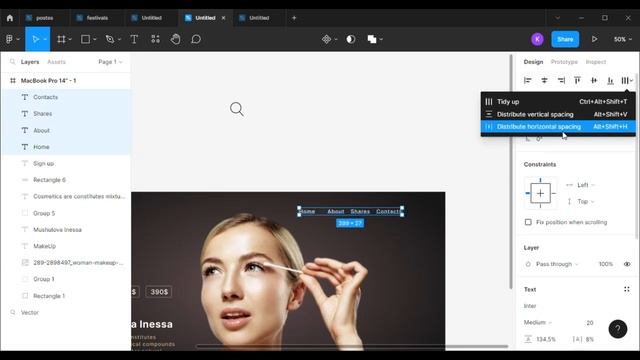Select the Frame tool
Screen dimensions: 640x360
(61, 39)
